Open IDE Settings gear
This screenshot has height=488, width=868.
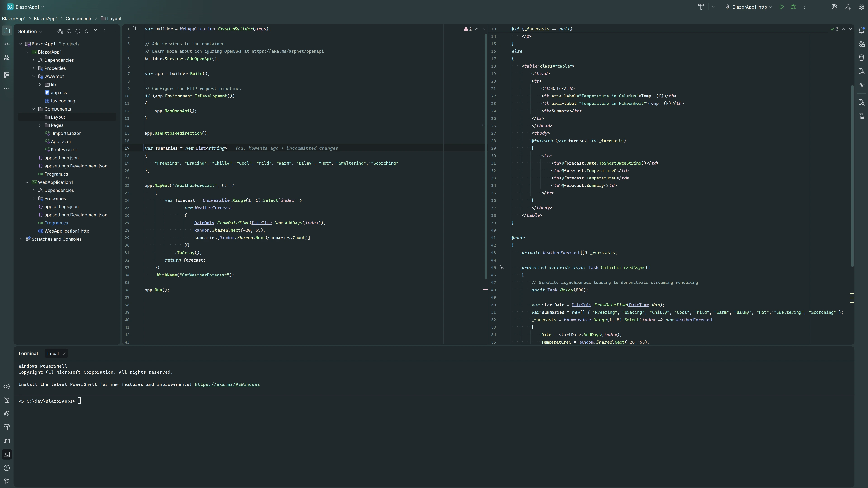(x=861, y=7)
